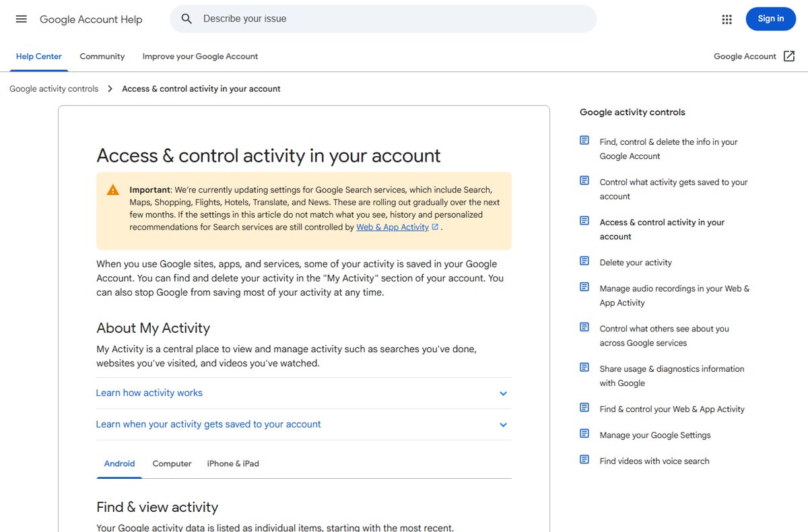Open Find & control your Web & App Activity article
The image size is (808, 532).
tap(672, 409)
